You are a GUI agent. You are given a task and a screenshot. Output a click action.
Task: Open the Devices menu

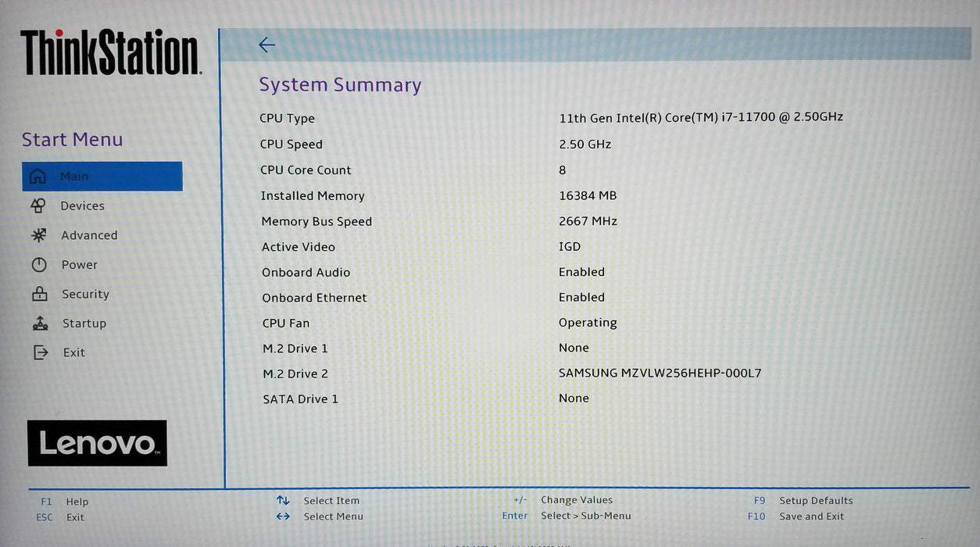pos(82,206)
